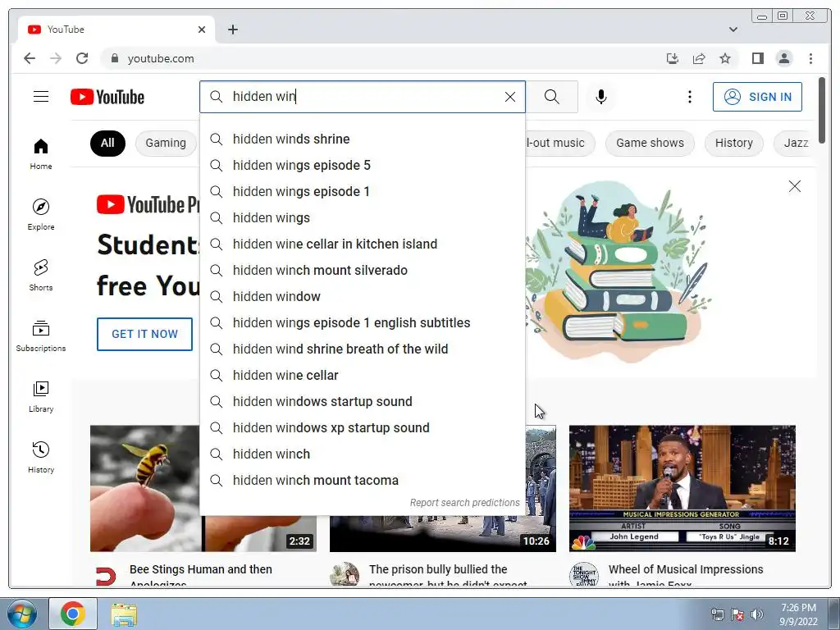Choose suggestion hidden wings episode 5
The width and height of the screenshot is (840, 630).
(x=363, y=165)
